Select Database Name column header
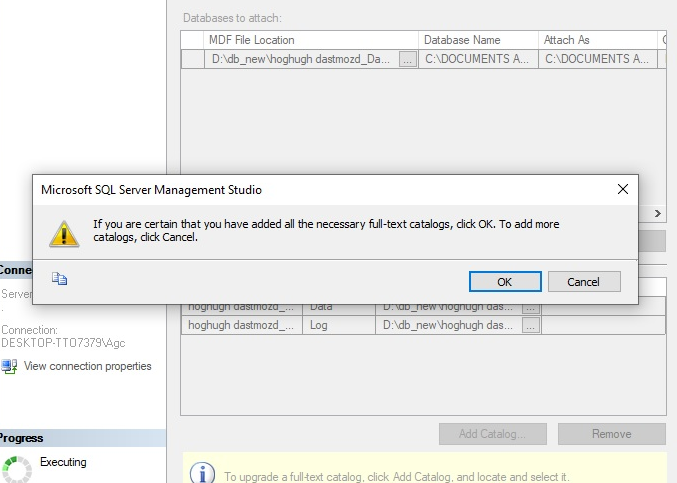This screenshot has width=677, height=483. (x=478, y=40)
